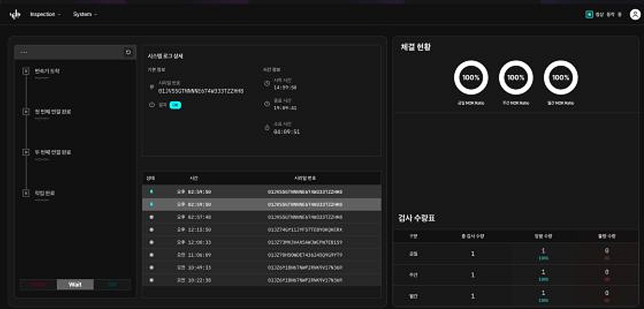644x309 pixels.
Task: Click the Wait button
Action: 75,285
